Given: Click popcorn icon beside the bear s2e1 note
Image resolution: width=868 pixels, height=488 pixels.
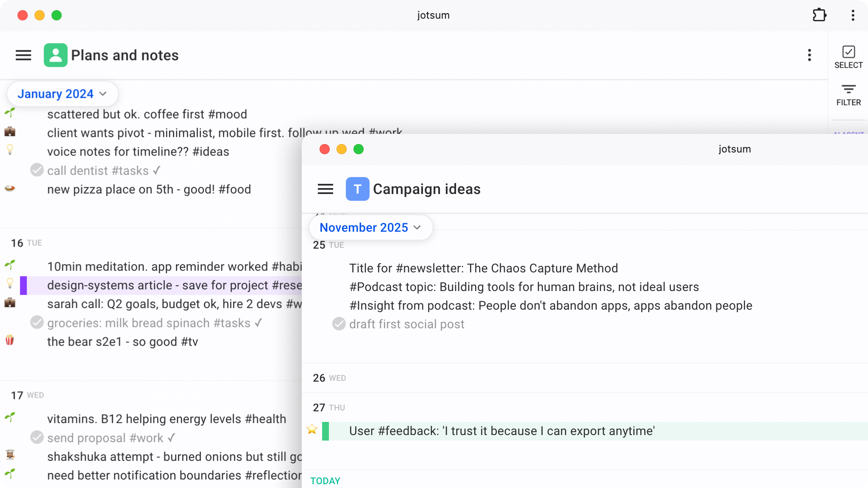Looking at the screenshot, I should [x=10, y=340].
